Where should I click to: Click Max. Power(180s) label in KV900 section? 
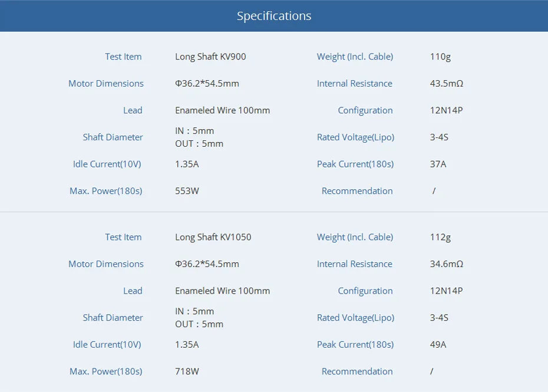(x=106, y=191)
